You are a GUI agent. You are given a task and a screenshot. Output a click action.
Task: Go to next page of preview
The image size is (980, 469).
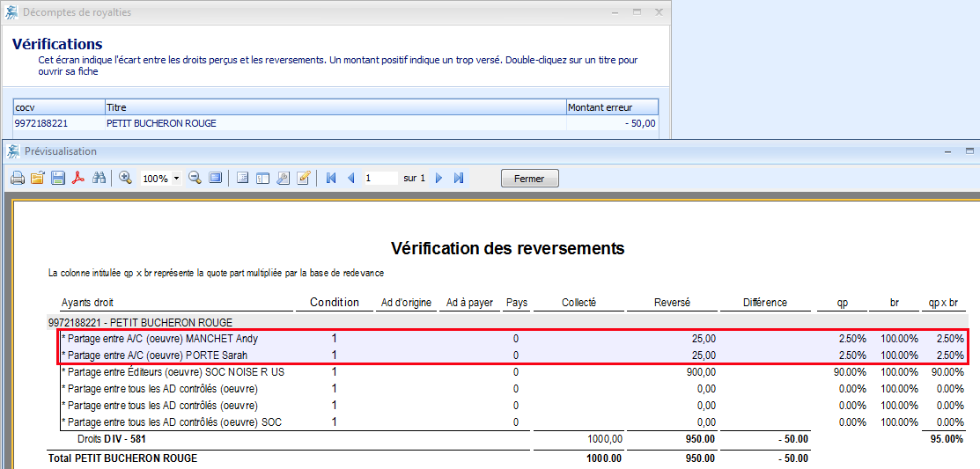pyautogui.click(x=438, y=178)
